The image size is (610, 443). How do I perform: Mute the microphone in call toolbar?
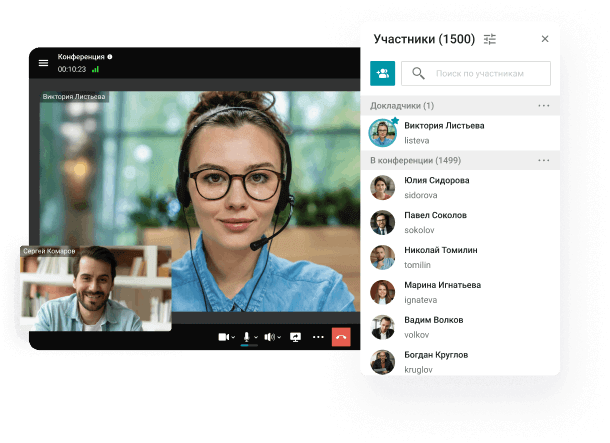pyautogui.click(x=246, y=337)
